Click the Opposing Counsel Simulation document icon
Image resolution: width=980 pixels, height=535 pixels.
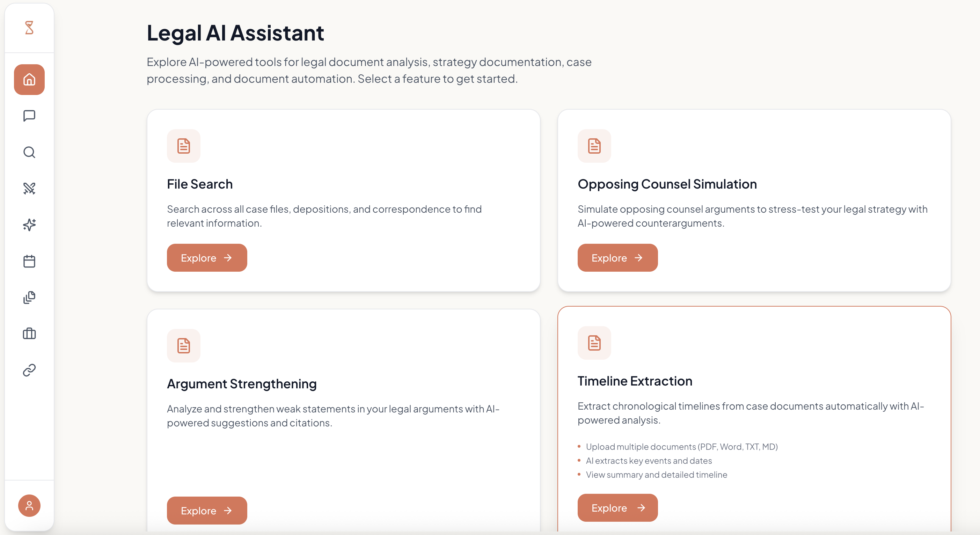[x=594, y=146]
